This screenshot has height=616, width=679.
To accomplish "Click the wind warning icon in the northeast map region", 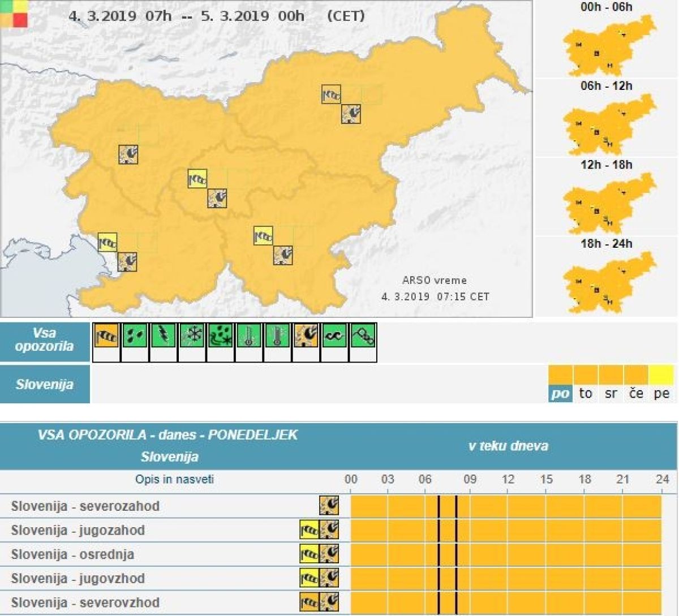I will 332,94.
